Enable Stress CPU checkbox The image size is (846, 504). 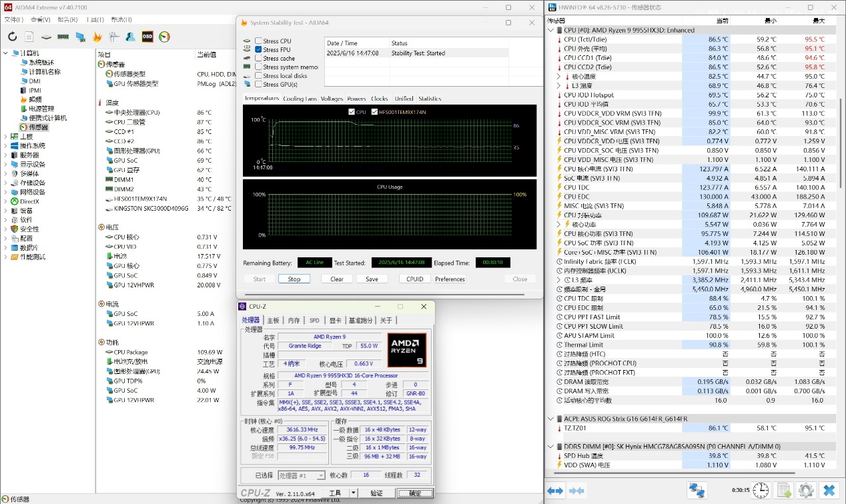coord(258,41)
